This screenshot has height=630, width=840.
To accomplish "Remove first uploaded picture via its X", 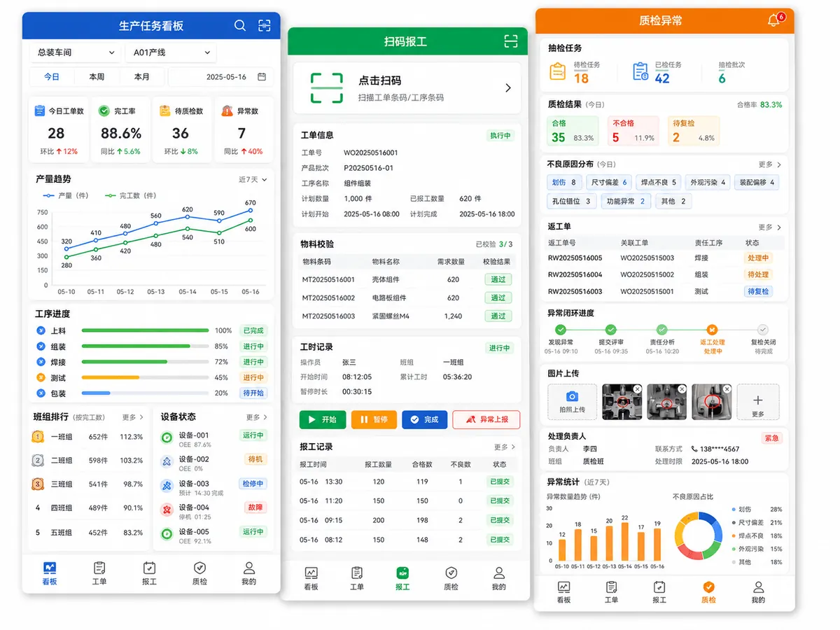I will pyautogui.click(x=637, y=388).
